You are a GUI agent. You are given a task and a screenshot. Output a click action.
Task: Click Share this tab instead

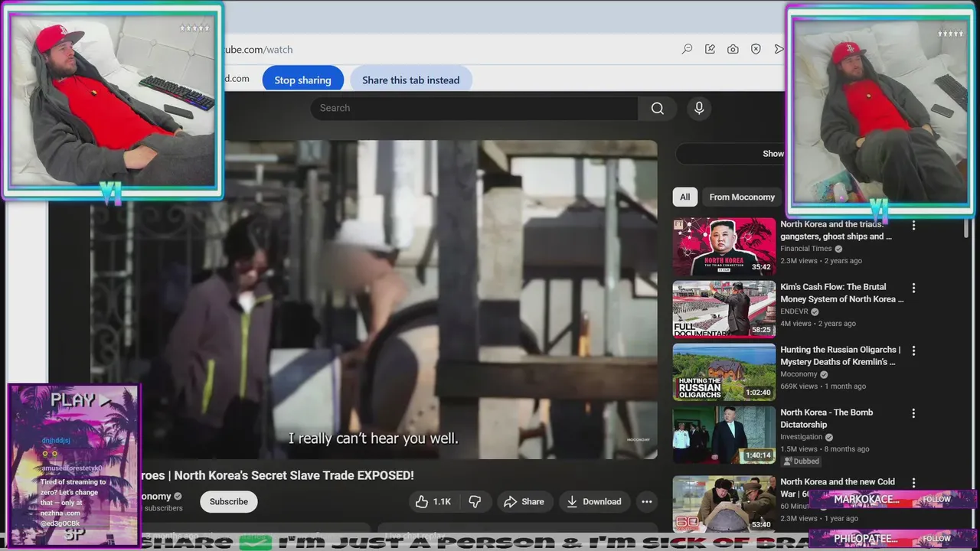click(411, 80)
